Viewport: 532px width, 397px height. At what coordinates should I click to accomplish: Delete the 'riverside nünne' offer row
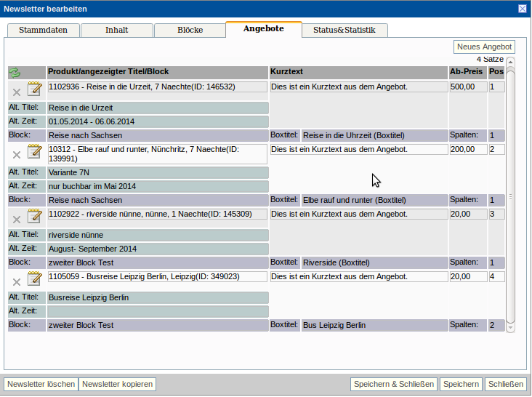16,218
